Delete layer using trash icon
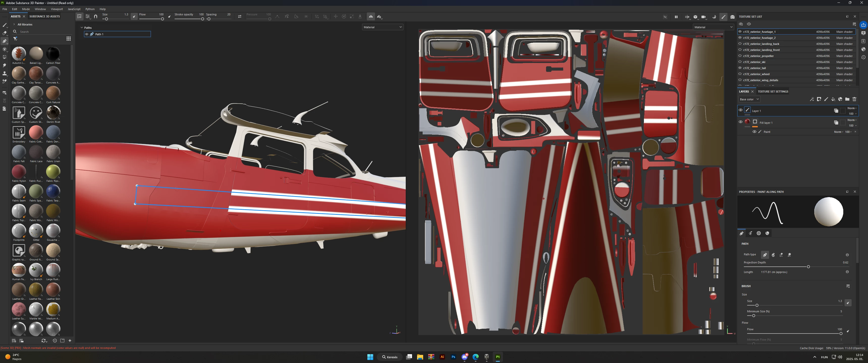Image resolution: width=868 pixels, height=363 pixels. pos(854,99)
